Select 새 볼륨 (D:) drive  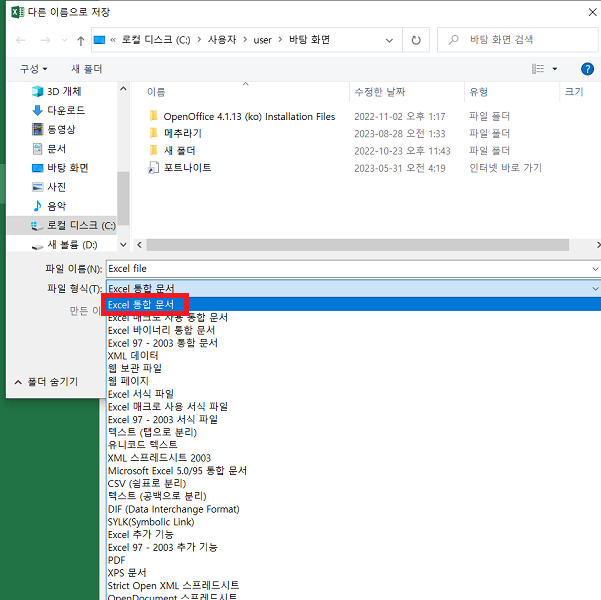[x=64, y=245]
